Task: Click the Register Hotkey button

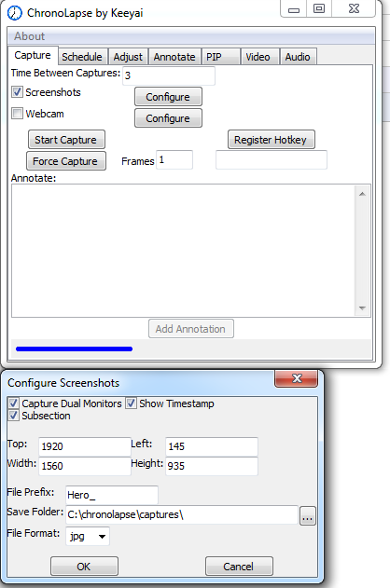Action: [271, 140]
